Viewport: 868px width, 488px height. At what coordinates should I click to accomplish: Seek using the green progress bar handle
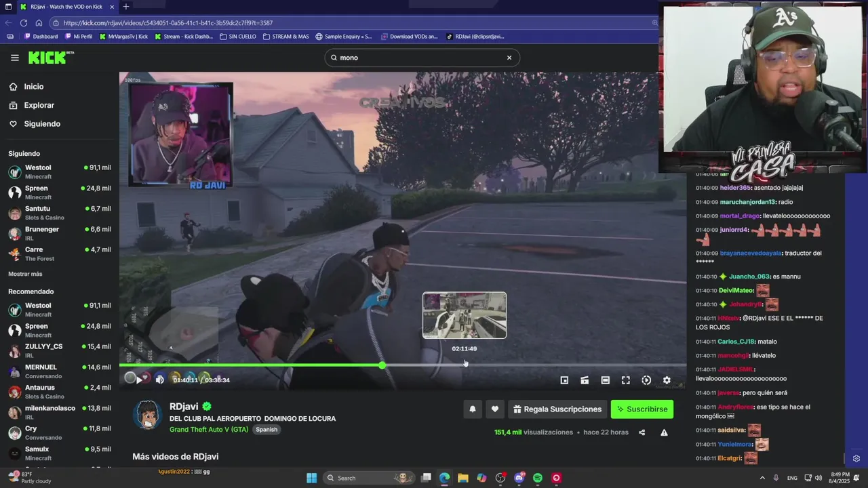382,365
